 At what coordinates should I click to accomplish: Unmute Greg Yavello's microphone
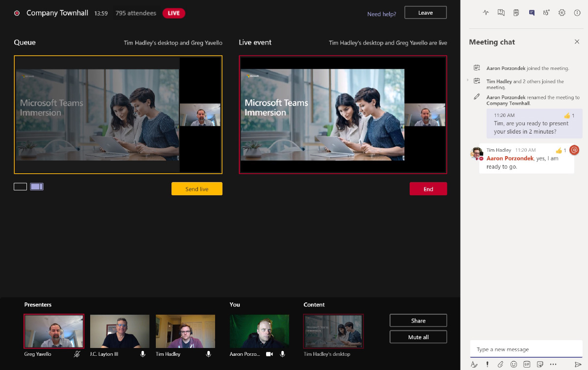[77, 354]
